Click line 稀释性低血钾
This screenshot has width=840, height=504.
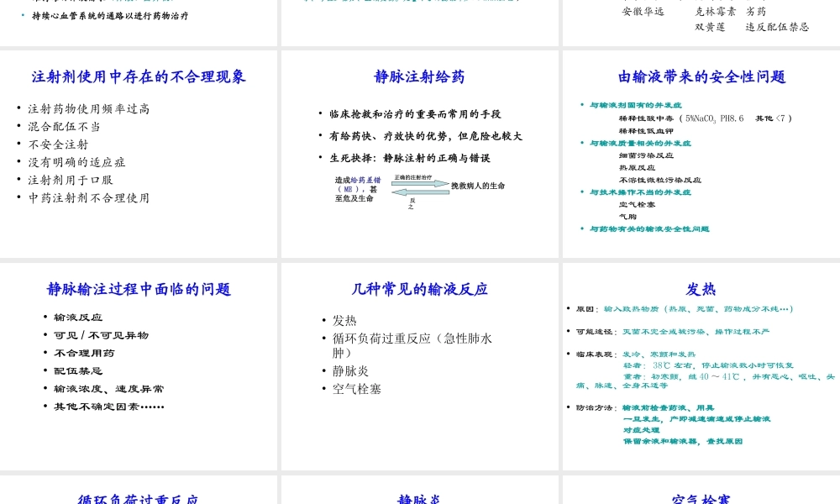click(646, 131)
